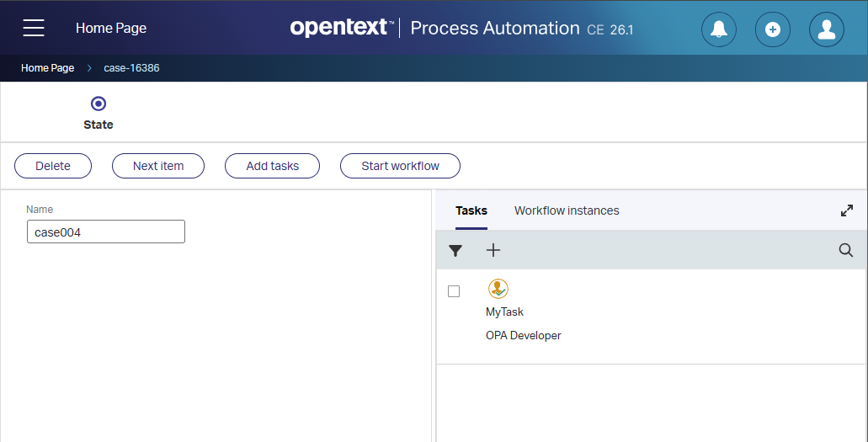Expand the tasks panel to full size

click(x=847, y=210)
